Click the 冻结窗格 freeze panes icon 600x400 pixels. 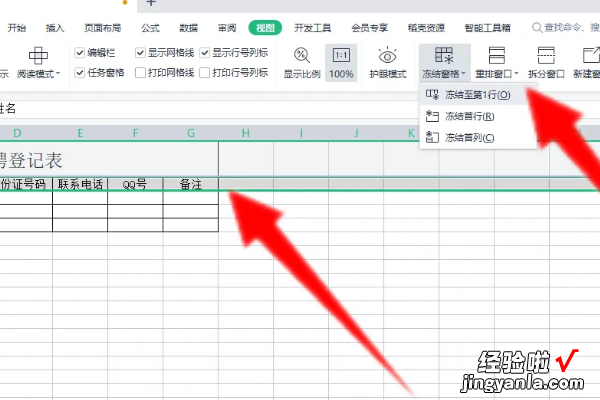point(444,56)
